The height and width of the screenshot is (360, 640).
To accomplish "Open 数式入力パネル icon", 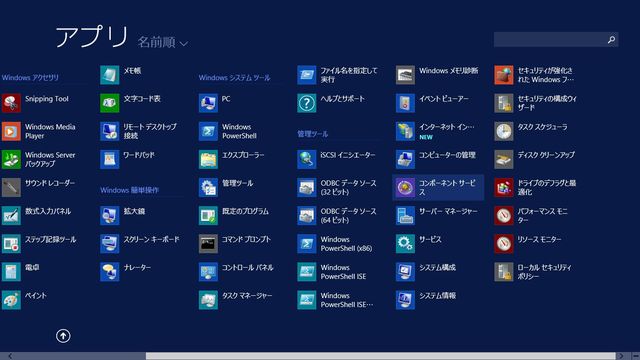I will coord(11,216).
